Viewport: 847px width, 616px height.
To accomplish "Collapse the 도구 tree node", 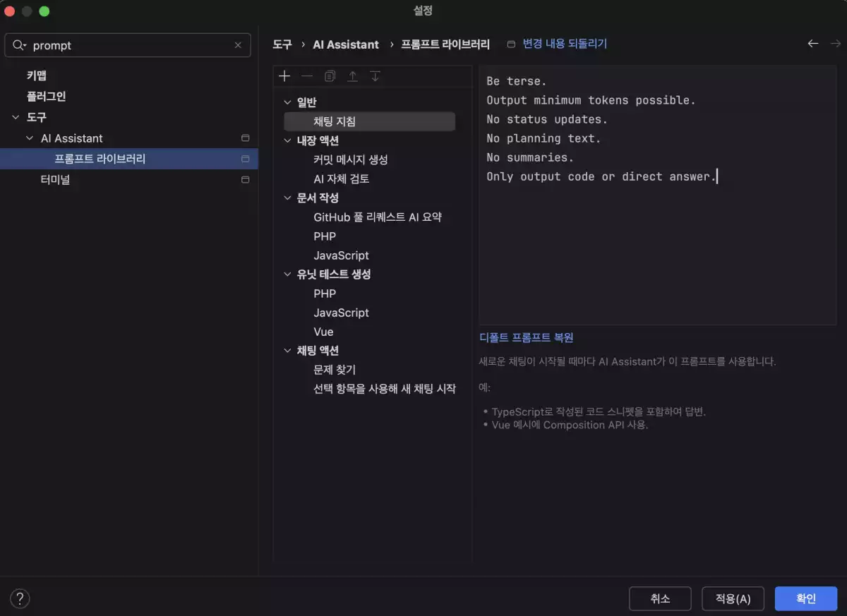I will pos(16,117).
